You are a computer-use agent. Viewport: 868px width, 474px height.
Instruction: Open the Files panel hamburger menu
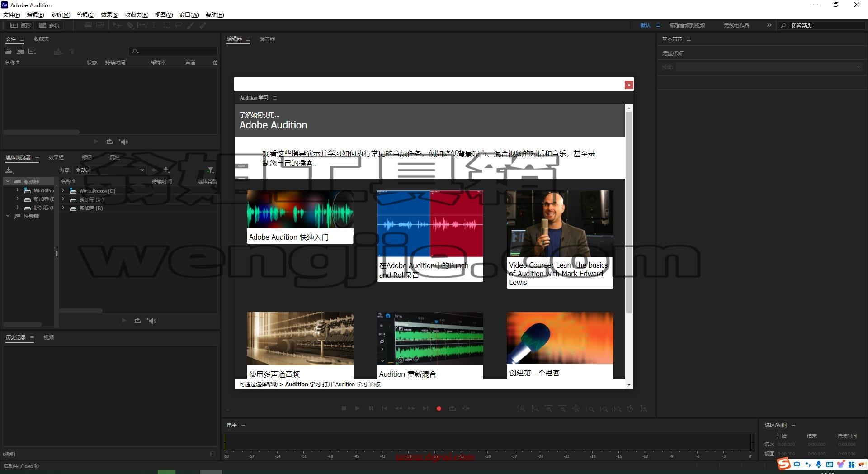point(22,39)
